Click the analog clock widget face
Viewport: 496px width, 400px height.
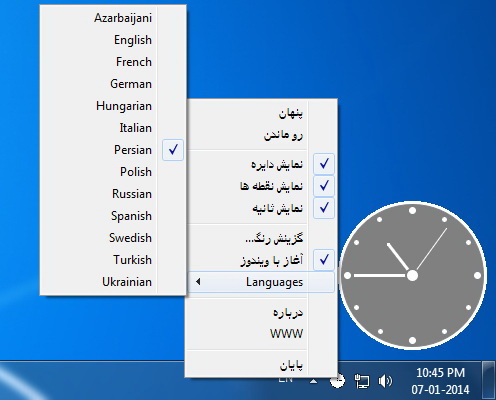[x=412, y=275]
